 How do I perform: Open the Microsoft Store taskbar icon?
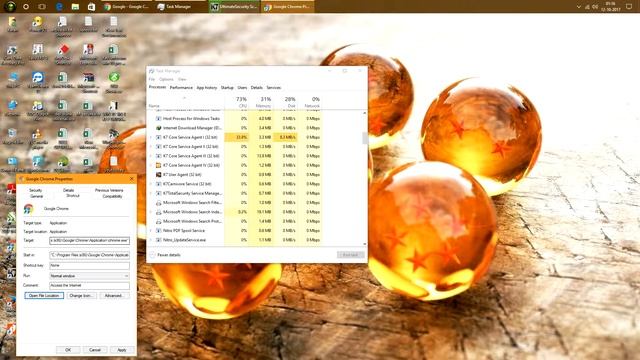[91, 7]
